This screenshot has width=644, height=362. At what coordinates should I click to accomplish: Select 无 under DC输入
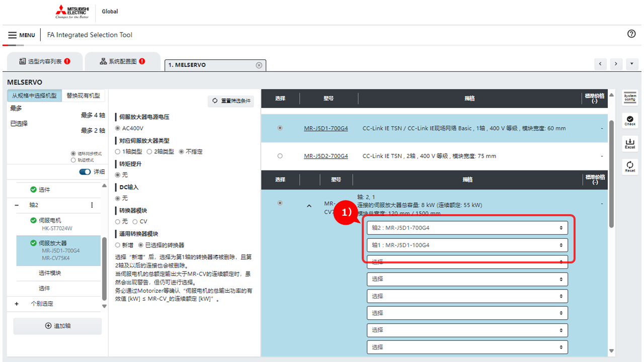[x=118, y=198]
